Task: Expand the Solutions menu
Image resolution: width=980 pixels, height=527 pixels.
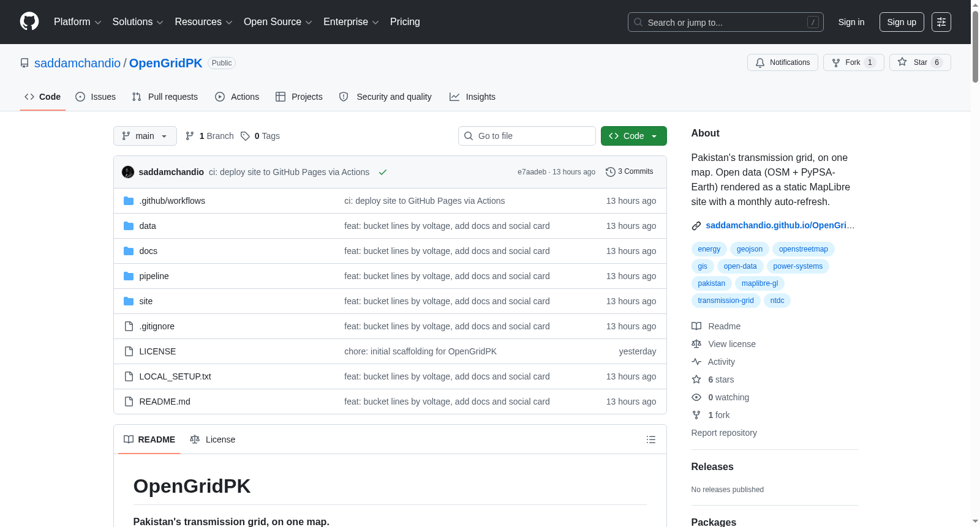Action: pos(138,22)
